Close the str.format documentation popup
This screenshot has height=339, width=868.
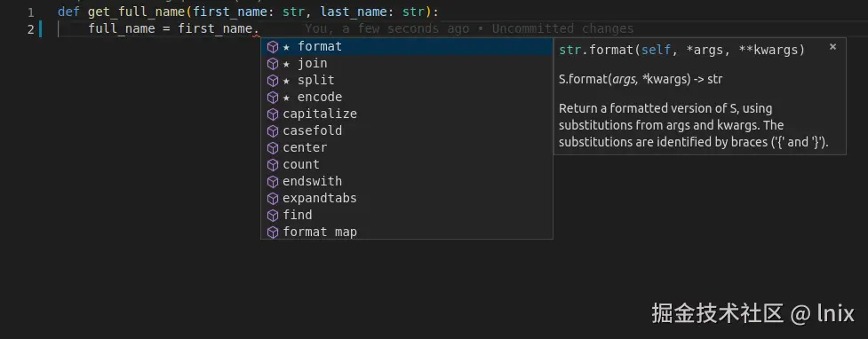(832, 47)
